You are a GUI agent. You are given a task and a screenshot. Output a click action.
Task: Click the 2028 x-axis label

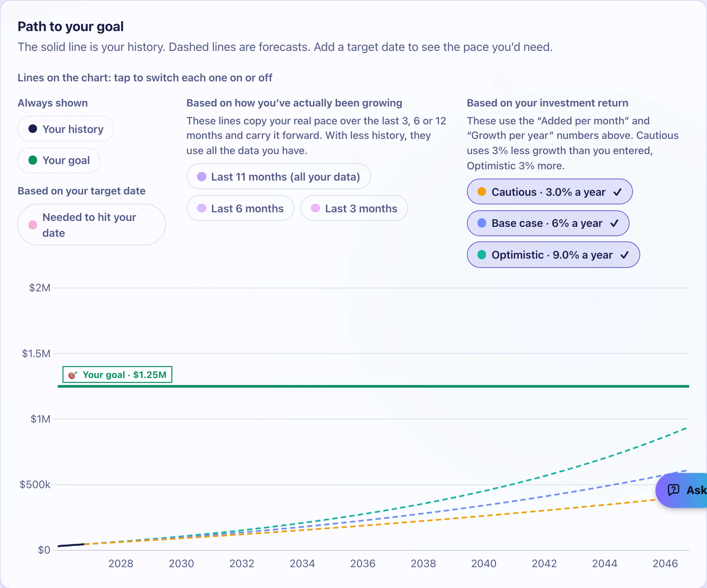[121, 564]
